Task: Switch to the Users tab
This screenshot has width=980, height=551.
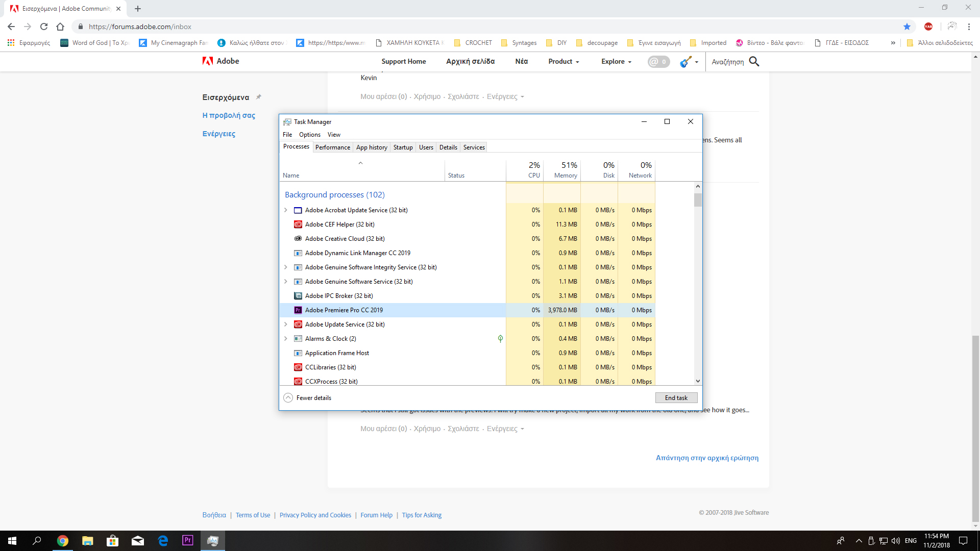Action: pyautogui.click(x=426, y=147)
